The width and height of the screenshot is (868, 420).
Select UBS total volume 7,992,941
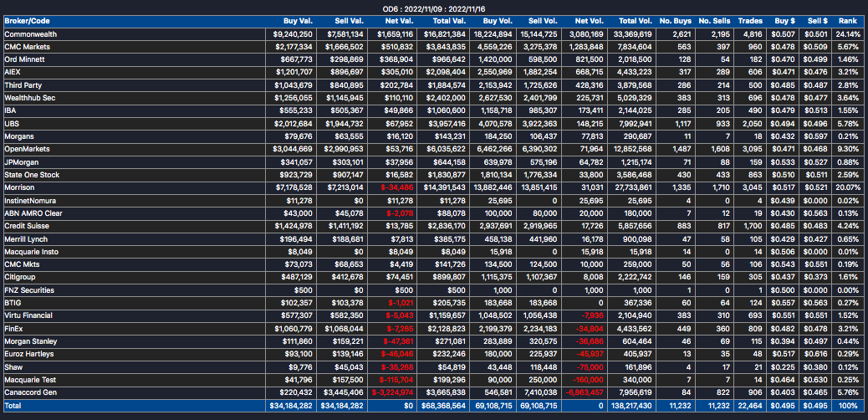pos(636,123)
